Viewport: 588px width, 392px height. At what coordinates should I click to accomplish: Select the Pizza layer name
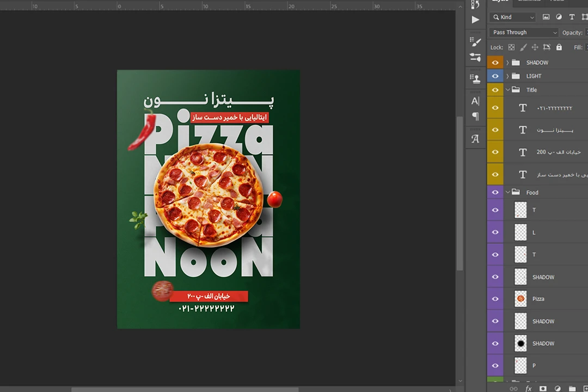click(x=538, y=299)
